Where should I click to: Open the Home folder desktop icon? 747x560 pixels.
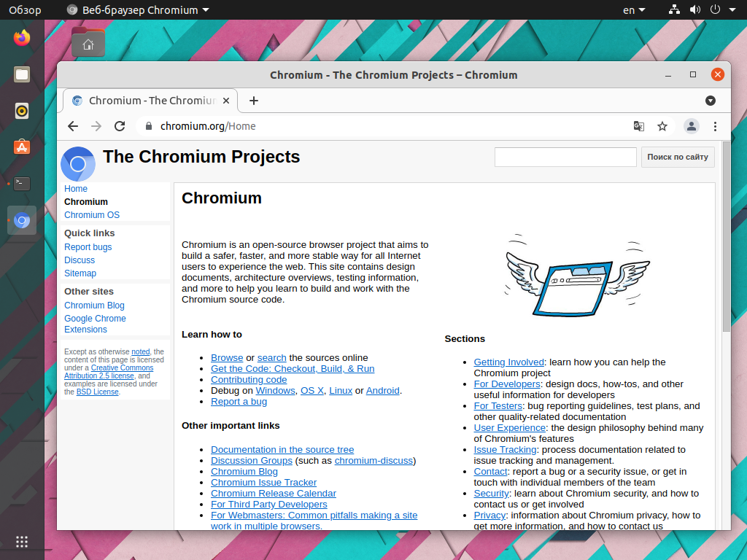88,42
